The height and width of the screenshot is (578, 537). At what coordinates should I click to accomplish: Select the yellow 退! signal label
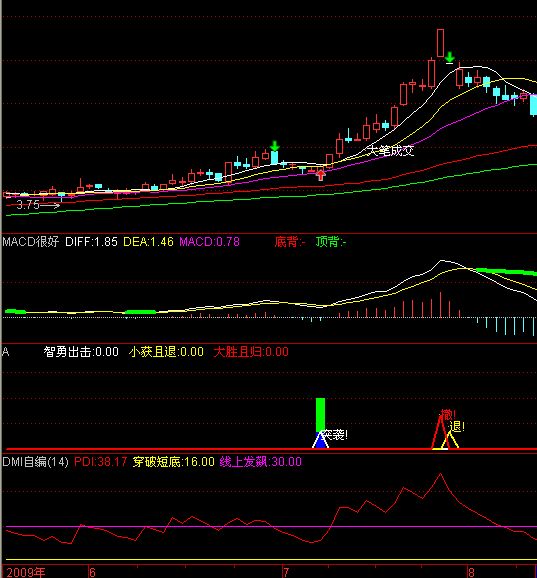click(x=457, y=427)
